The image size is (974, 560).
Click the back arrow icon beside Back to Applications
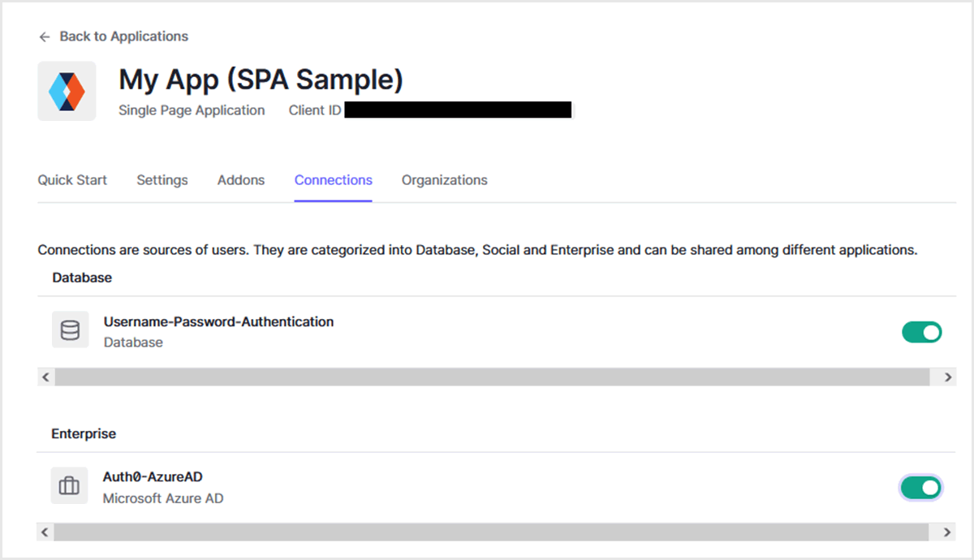45,37
